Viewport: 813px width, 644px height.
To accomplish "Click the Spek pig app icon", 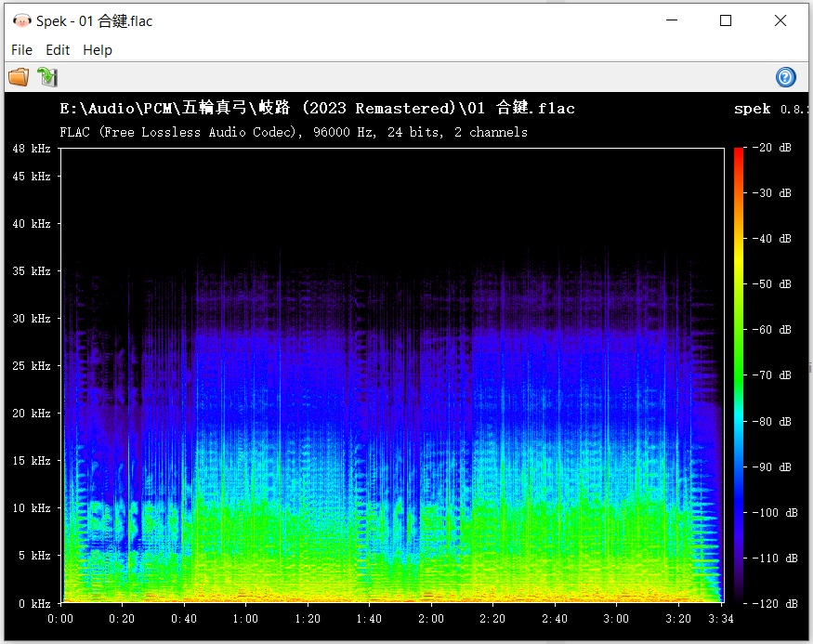I will point(21,20).
